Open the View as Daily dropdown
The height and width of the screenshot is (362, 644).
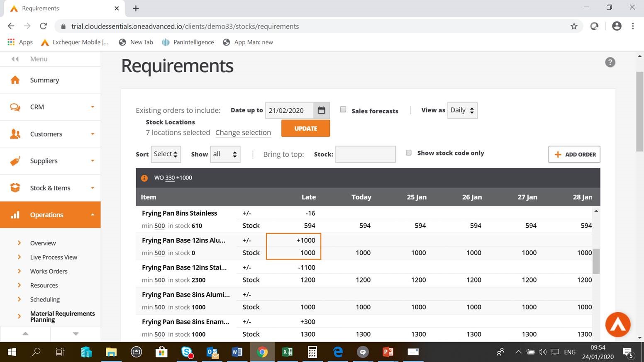[462, 110]
